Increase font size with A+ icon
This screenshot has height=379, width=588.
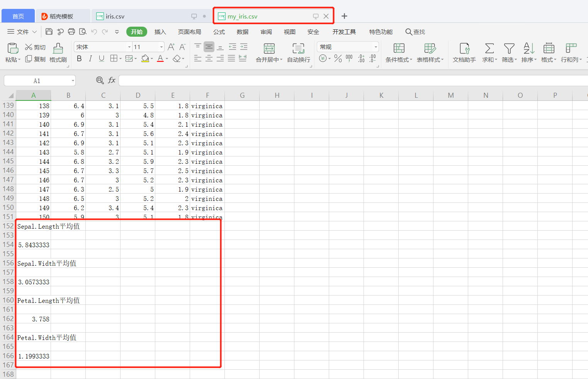tap(171, 47)
